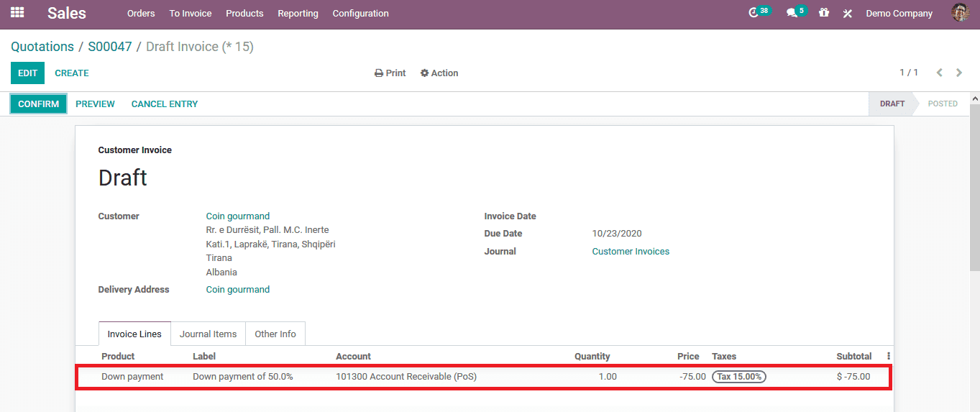Click the DRAFT status stage

(x=892, y=104)
